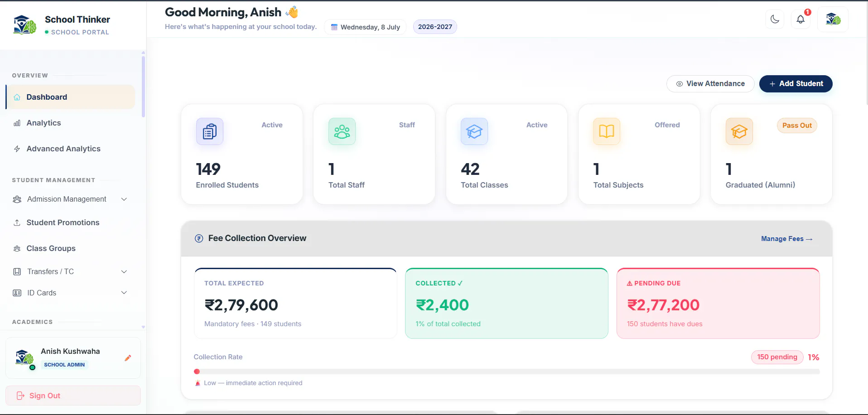
Task: Click the 42 Total Classes count
Action: [x=470, y=169]
